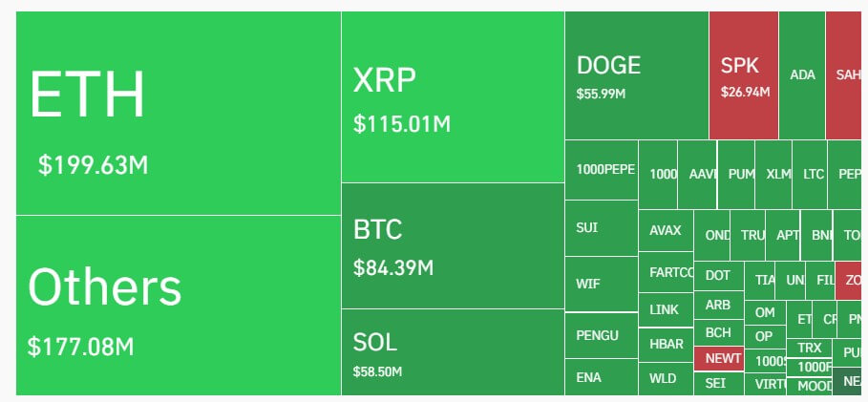The height and width of the screenshot is (402, 868).
Task: Click the ETH tile showing $199.63M
Action: 178,115
